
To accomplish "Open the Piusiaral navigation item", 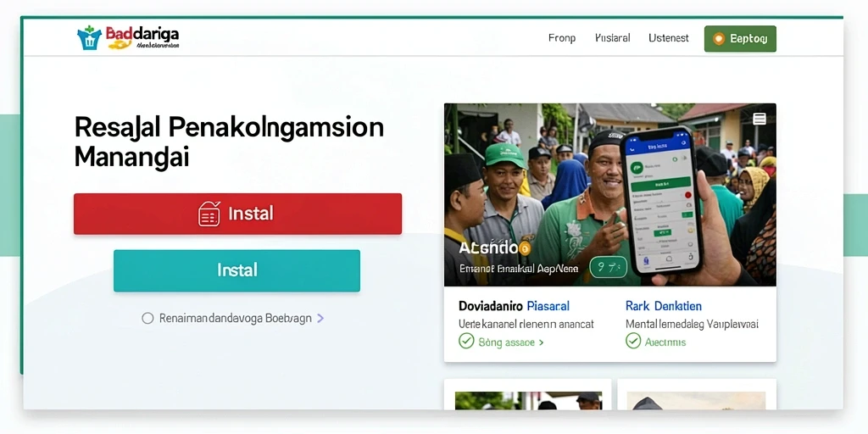I will (612, 38).
